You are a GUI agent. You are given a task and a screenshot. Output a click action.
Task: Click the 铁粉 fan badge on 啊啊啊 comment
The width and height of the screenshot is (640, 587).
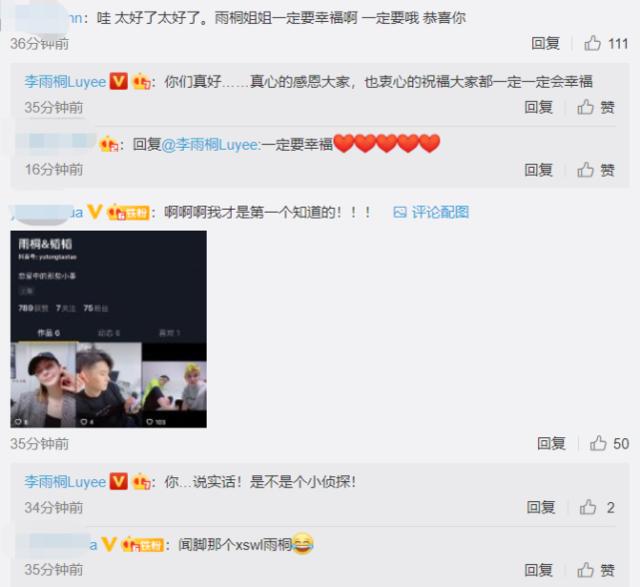click(x=128, y=212)
